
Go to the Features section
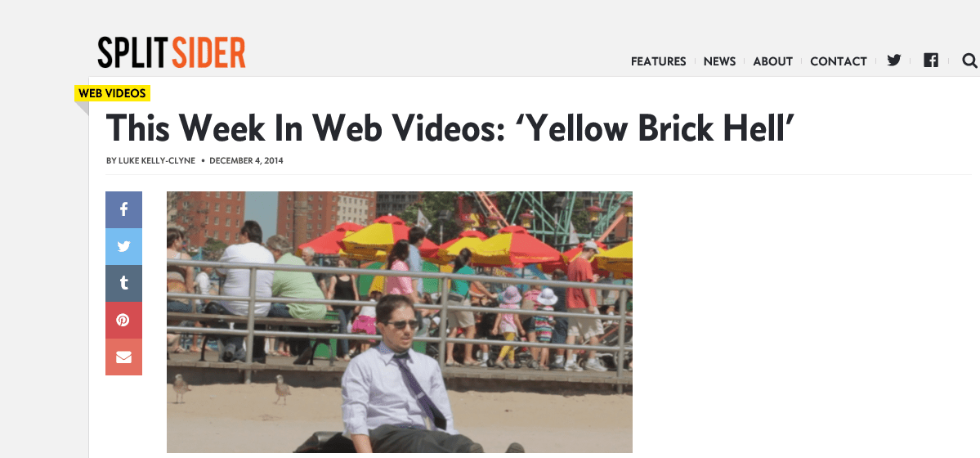tap(658, 61)
